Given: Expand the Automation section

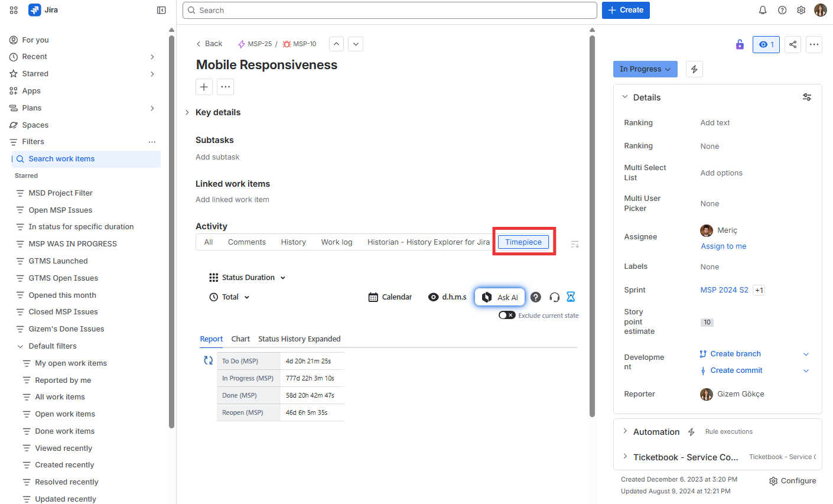Looking at the screenshot, I should tap(625, 431).
